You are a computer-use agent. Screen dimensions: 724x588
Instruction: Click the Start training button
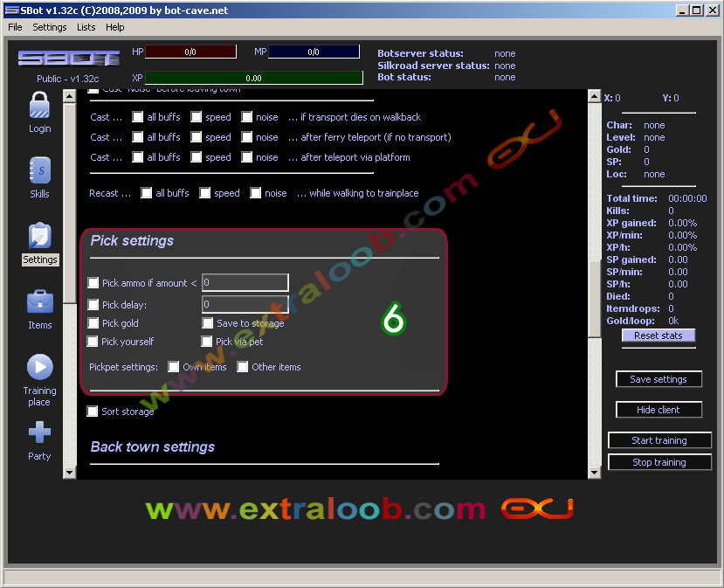click(659, 440)
